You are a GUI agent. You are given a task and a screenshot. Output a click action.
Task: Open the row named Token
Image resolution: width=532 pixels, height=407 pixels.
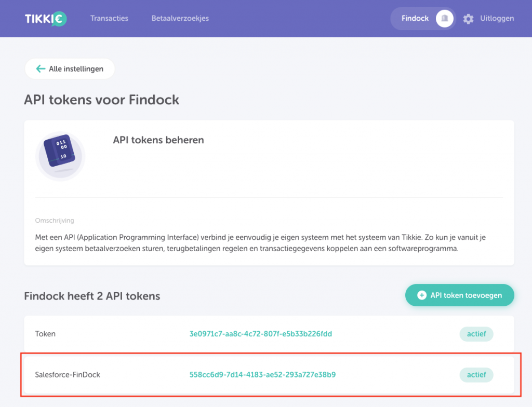tap(45, 334)
